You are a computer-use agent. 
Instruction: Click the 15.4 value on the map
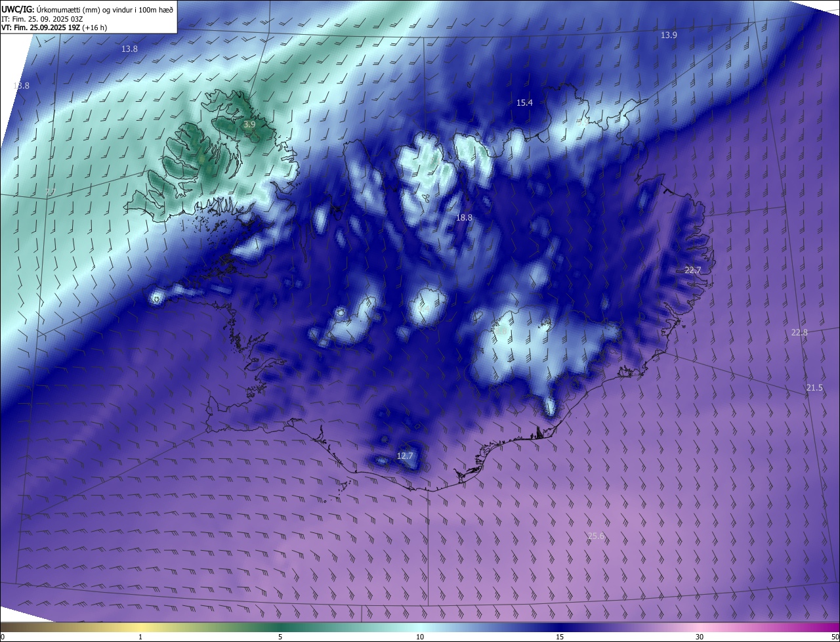(x=524, y=102)
